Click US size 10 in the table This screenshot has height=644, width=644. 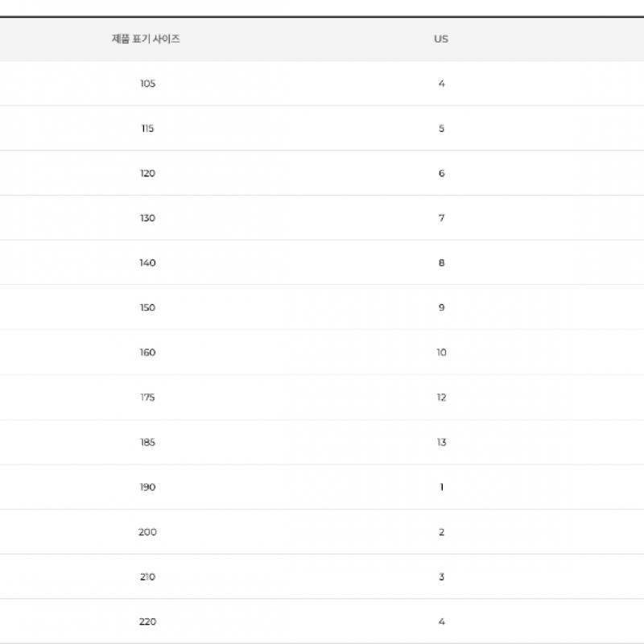click(x=441, y=353)
